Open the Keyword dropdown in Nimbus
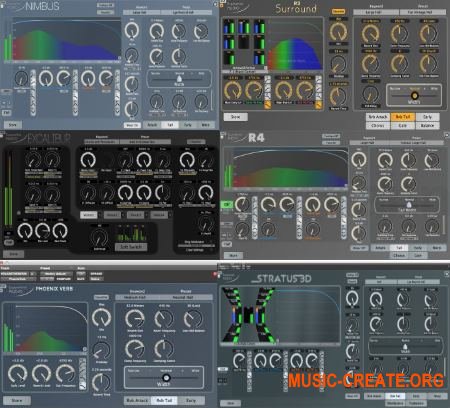Viewport: 450px width, 408px height. 142,12
